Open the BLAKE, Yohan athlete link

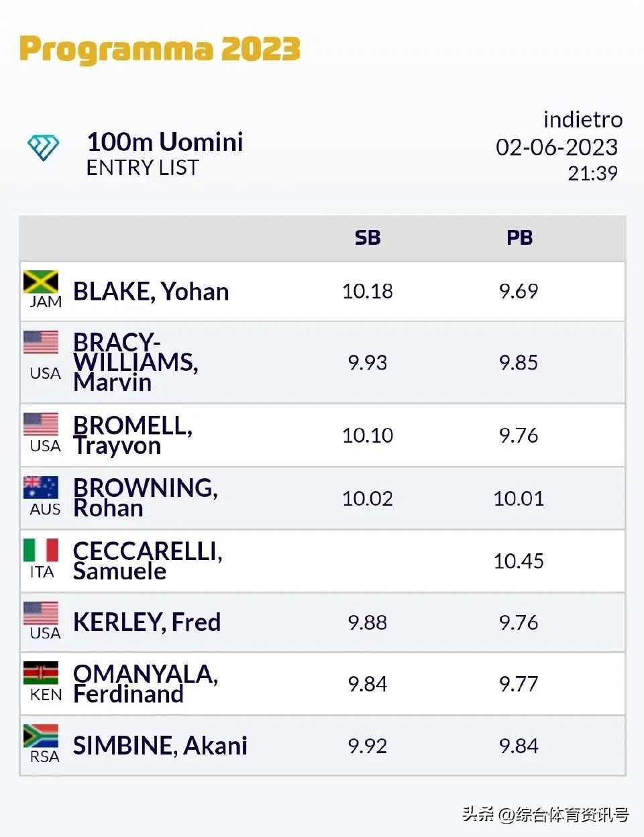click(151, 292)
